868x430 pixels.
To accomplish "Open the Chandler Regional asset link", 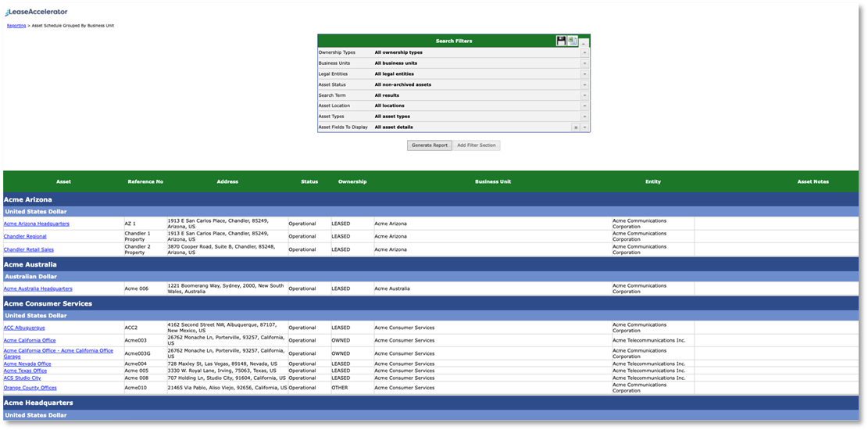I will pyautogui.click(x=25, y=237).
